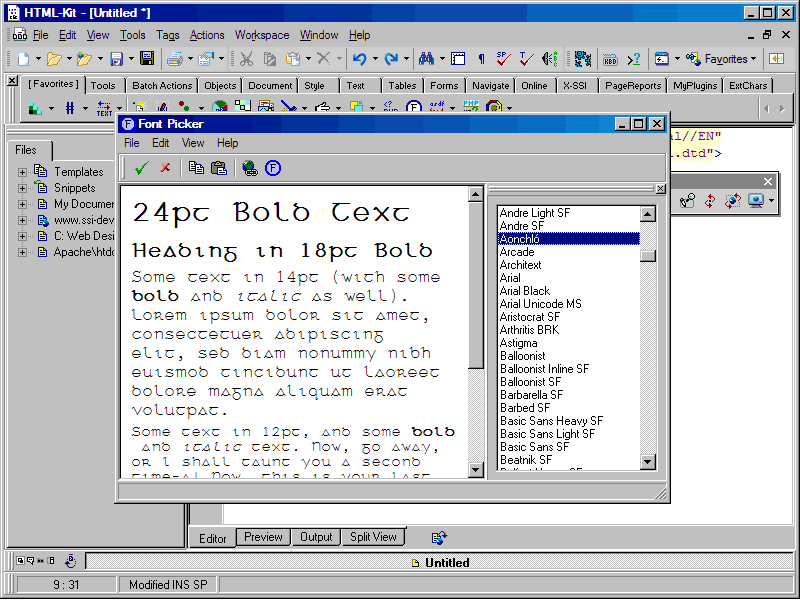
Task: Open Find using the binoculars icon
Action: (x=426, y=59)
